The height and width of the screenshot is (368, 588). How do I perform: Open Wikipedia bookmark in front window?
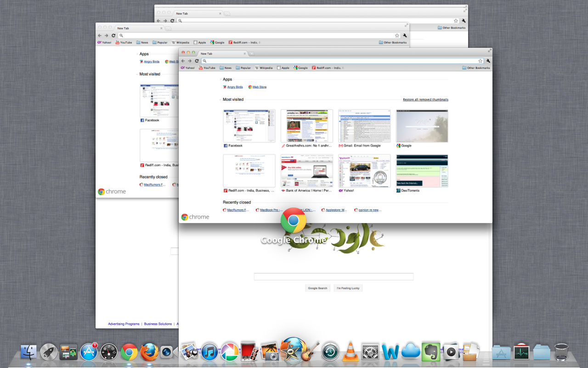pos(264,68)
